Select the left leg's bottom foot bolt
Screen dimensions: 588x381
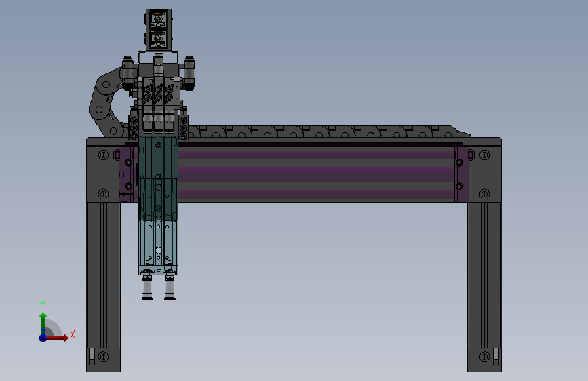(103, 356)
